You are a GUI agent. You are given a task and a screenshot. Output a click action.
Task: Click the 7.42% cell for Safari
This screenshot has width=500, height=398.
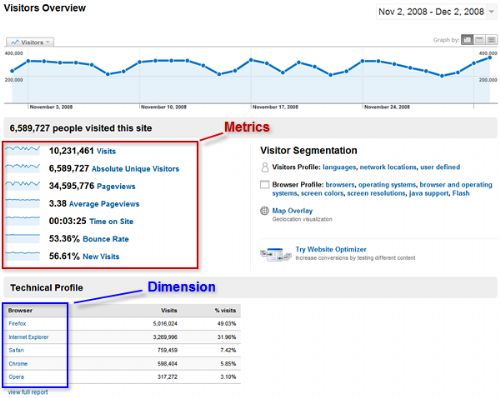tap(228, 350)
